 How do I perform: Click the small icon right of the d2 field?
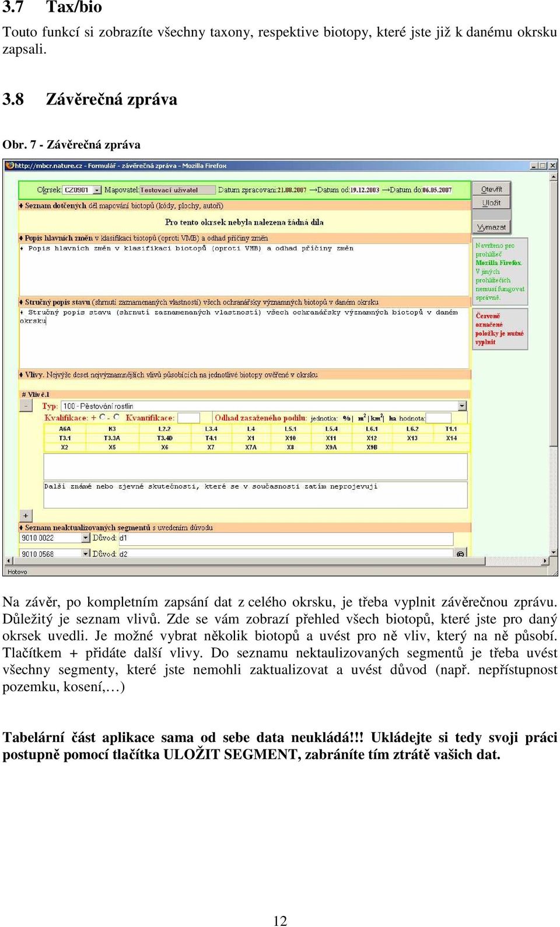click(461, 553)
